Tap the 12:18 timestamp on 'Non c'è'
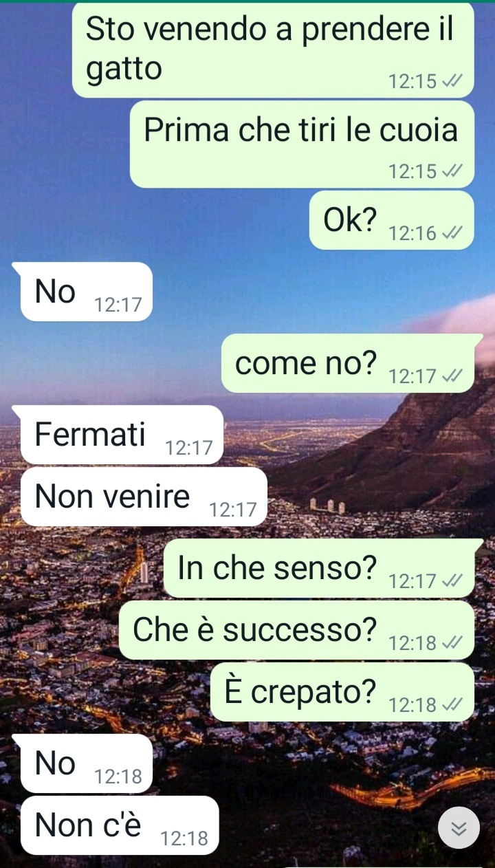The height and width of the screenshot is (868, 495). [184, 838]
